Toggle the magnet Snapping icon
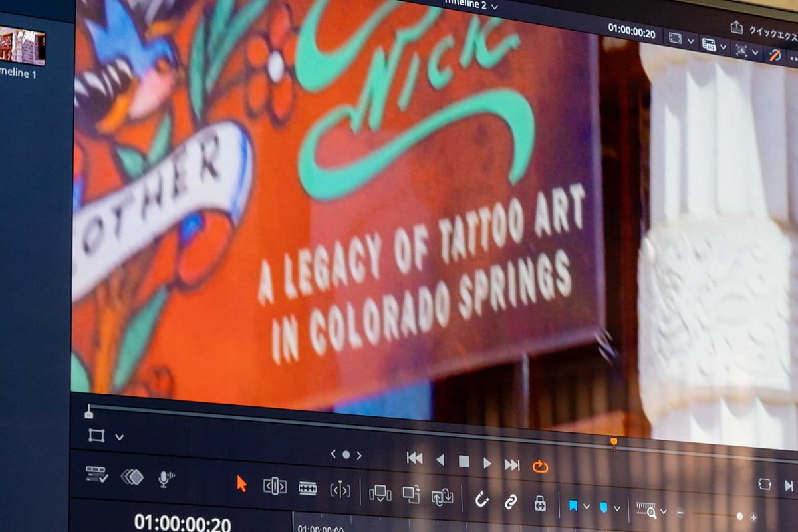The image size is (798, 532). point(482,499)
